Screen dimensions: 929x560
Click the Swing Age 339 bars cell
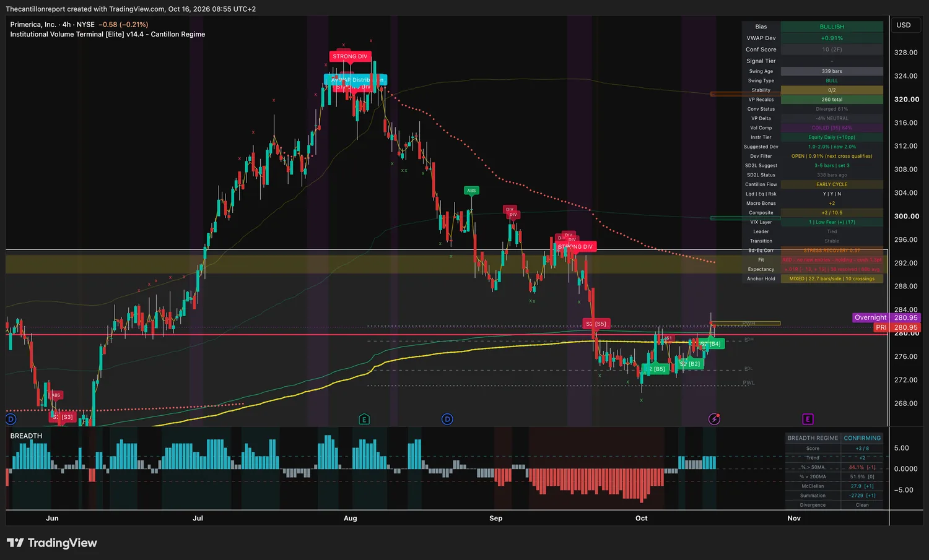[832, 71]
